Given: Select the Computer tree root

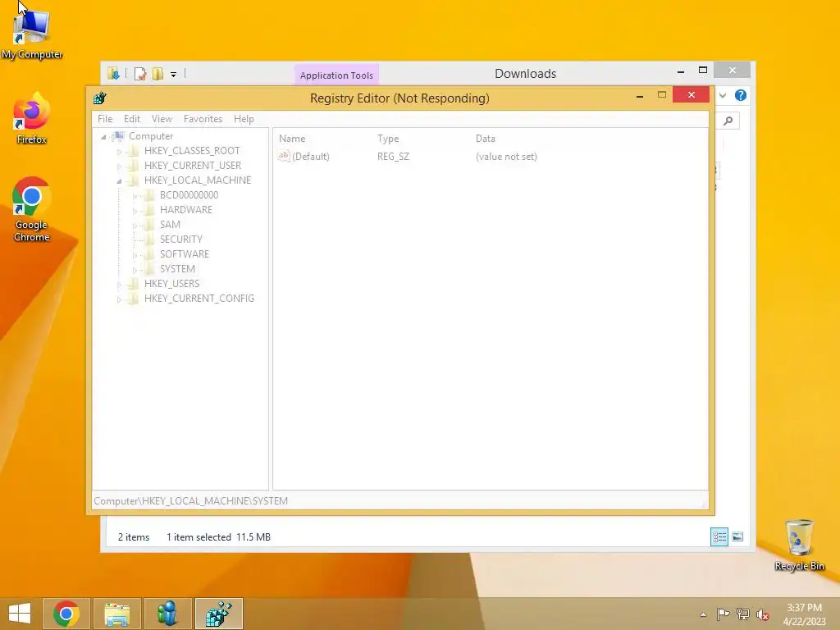Looking at the screenshot, I should coord(151,136).
